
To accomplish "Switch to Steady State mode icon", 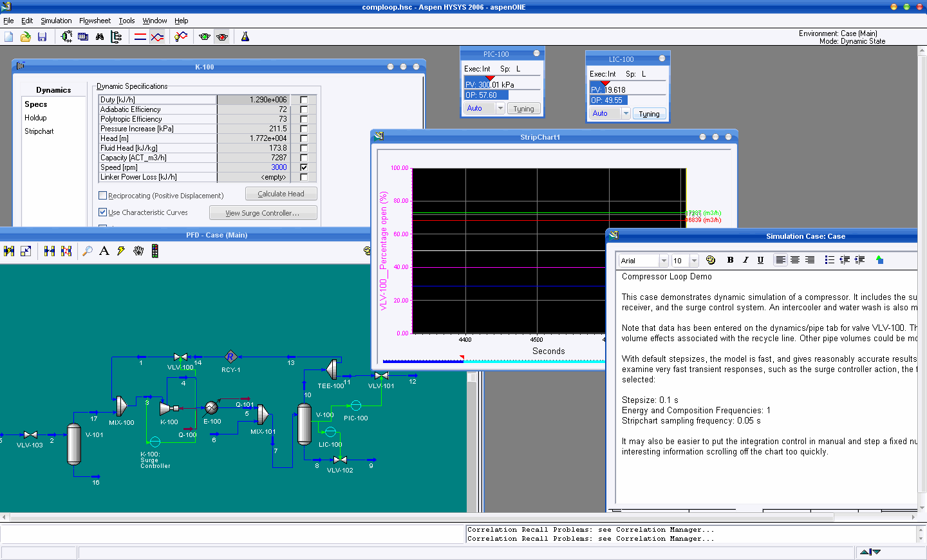I will click(140, 37).
